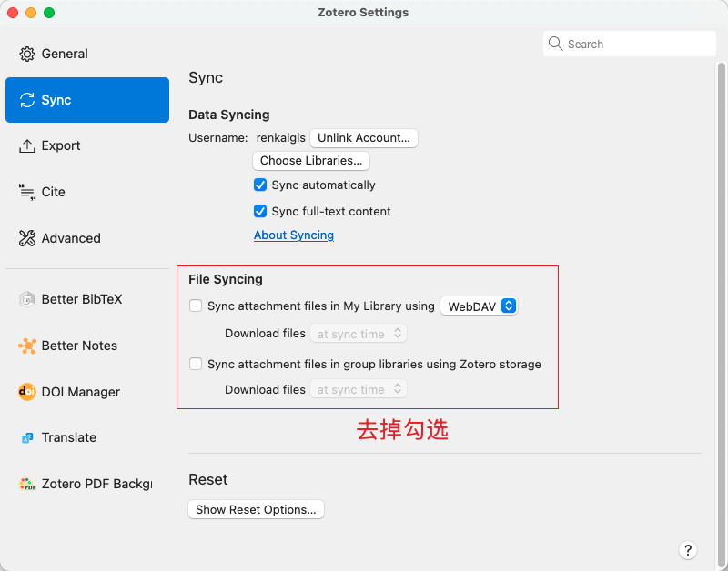Open Better BibTeX plugin icon

[27, 299]
